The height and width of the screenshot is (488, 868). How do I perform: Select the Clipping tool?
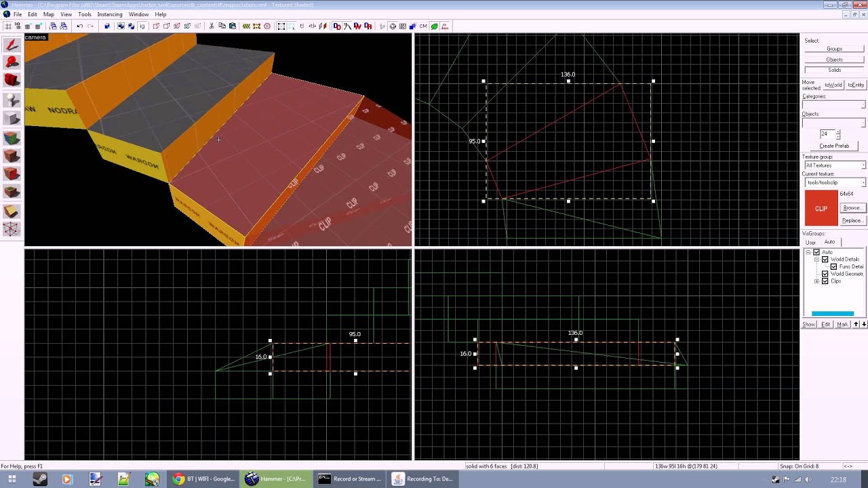coord(12,211)
